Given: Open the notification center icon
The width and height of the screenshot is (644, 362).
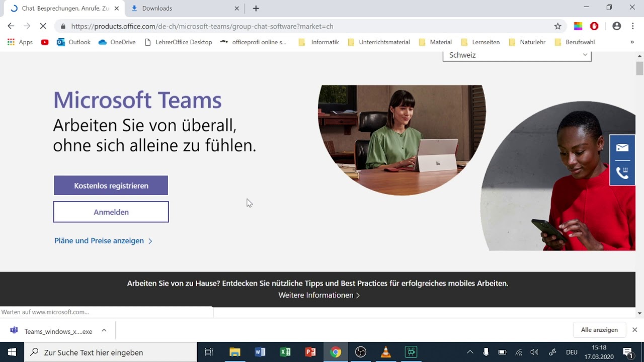Looking at the screenshot, I should click(627, 352).
